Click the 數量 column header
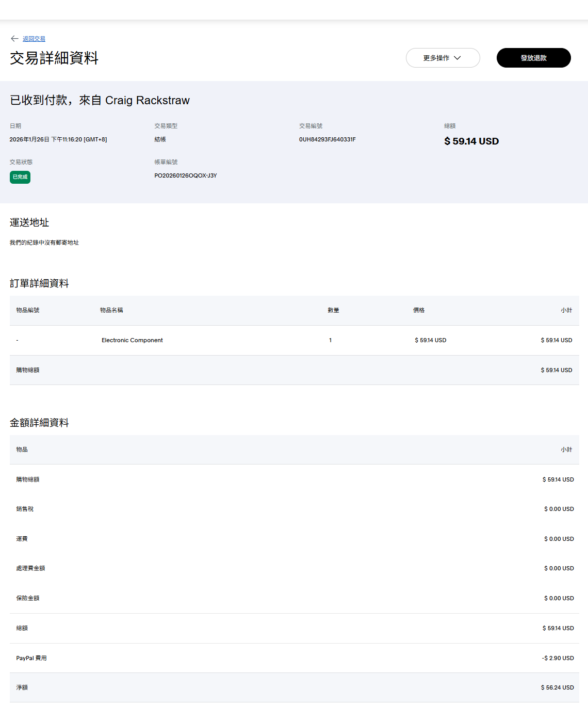This screenshot has width=588, height=721. tap(334, 310)
